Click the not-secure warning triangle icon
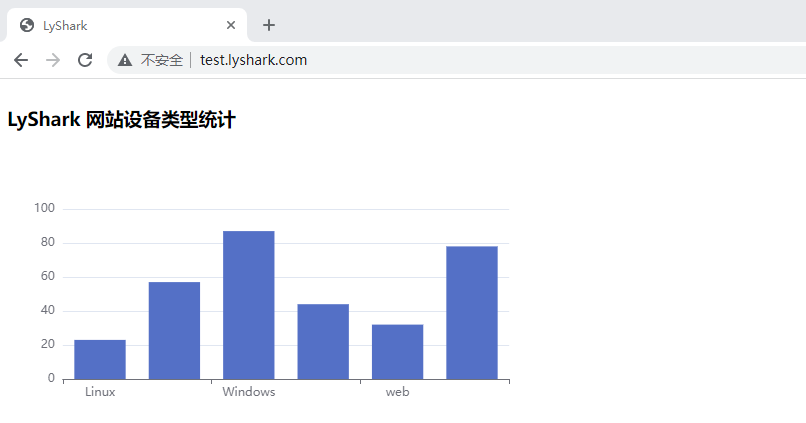 (x=125, y=60)
